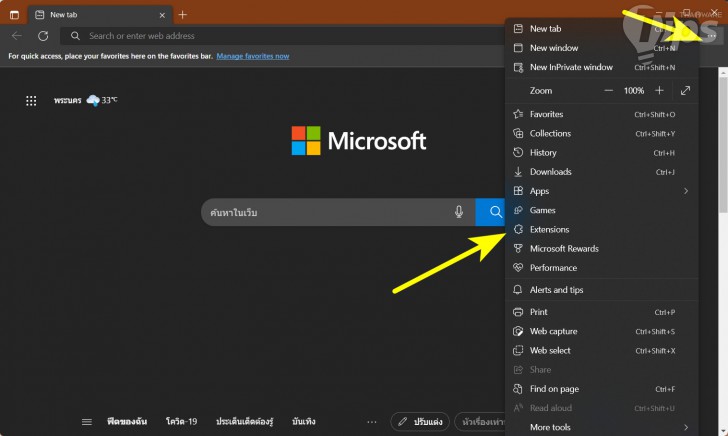Open Performance from the menu
Image resolution: width=728 pixels, height=436 pixels.
coord(602,268)
